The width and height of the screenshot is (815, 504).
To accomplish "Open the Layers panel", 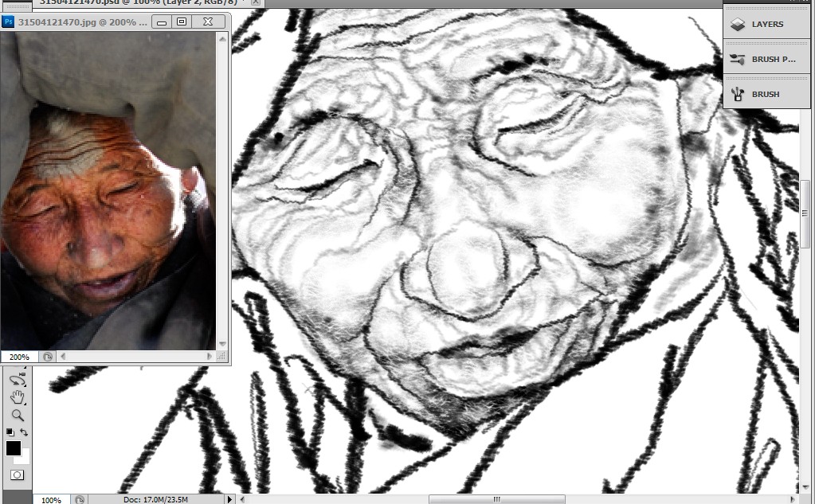I will click(x=766, y=24).
